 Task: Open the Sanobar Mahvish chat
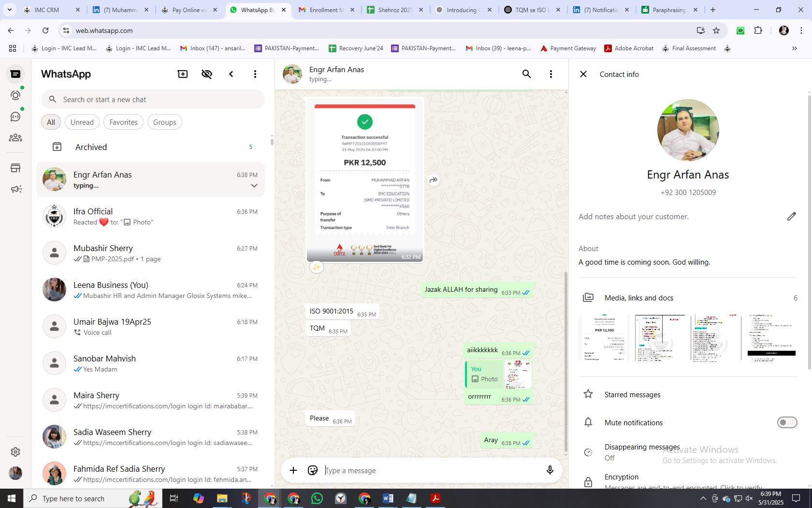click(x=150, y=363)
